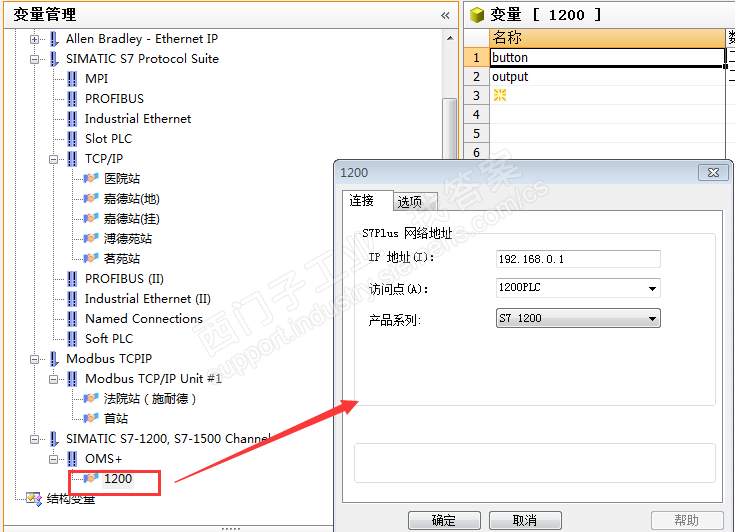Click the 医院站 connection icon
Viewport: 735px width, 532px height.
coord(91,178)
